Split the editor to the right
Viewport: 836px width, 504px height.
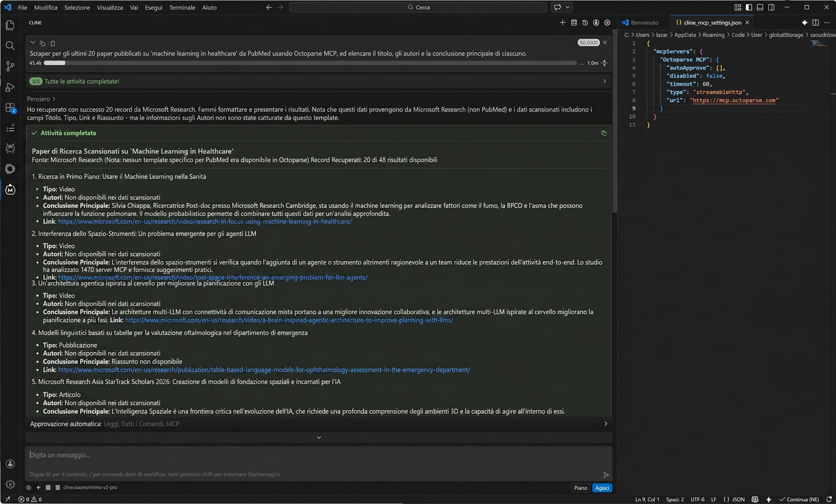coord(816,23)
